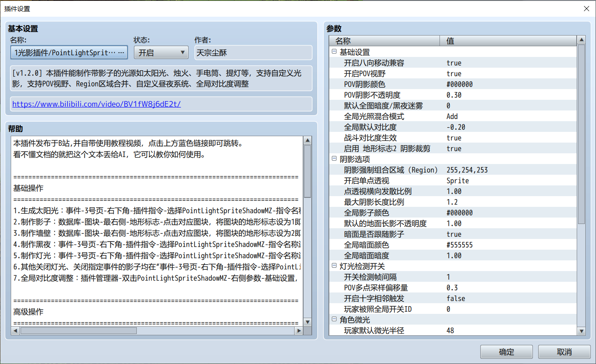Collapse the 灯光检测开关 parameter group

tap(334, 266)
